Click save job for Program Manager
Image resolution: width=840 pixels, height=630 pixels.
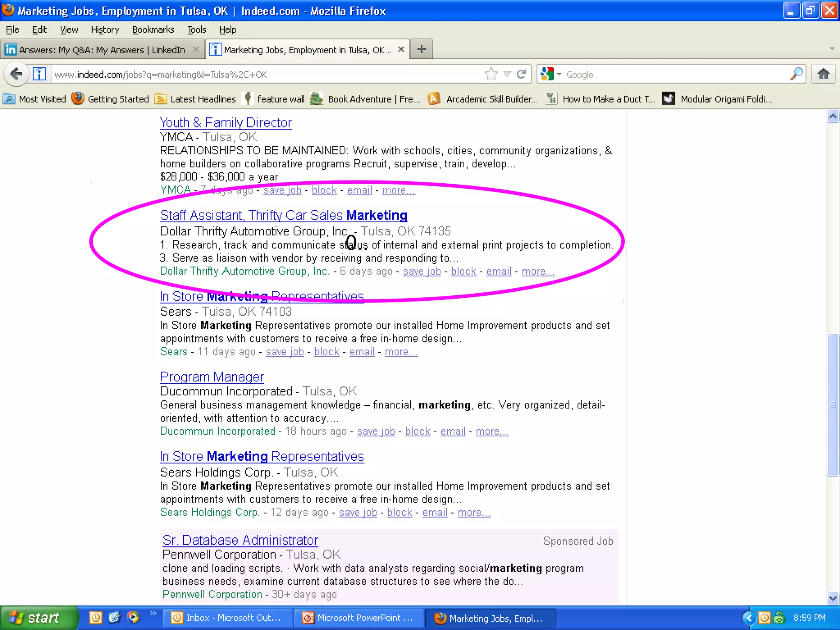(x=376, y=431)
